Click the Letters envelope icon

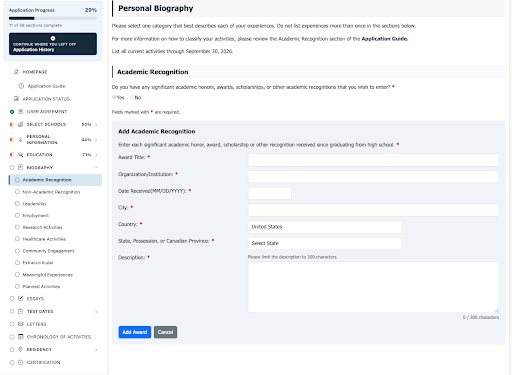click(x=20, y=324)
